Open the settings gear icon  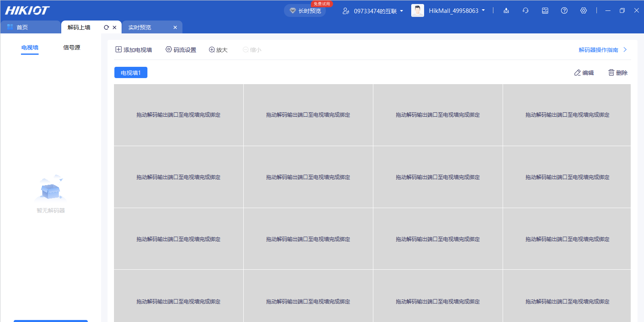click(584, 11)
